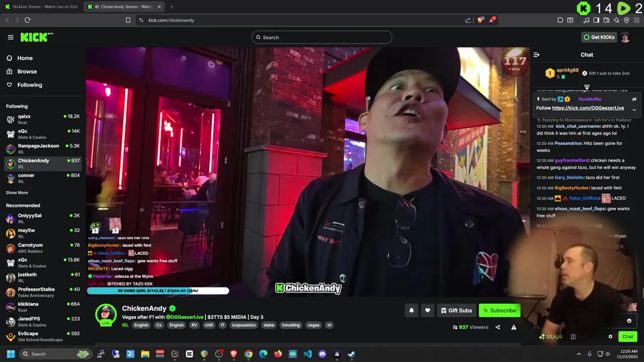Open browser playlist music note icon
Viewport: 644px width, 362px height.
click(586, 20)
